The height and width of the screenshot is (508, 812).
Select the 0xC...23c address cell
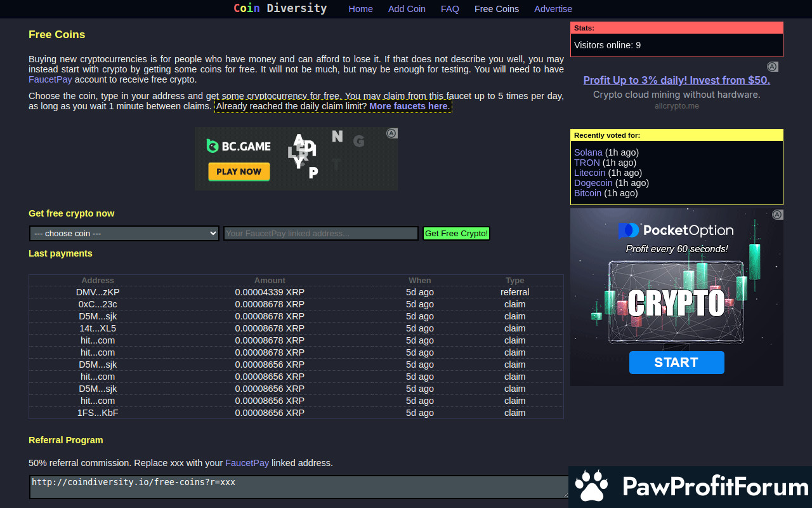(98, 304)
